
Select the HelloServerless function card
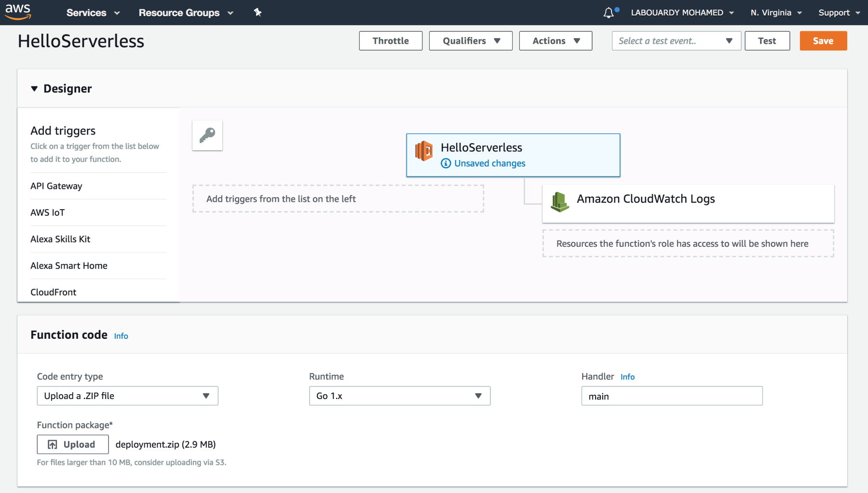coord(513,155)
